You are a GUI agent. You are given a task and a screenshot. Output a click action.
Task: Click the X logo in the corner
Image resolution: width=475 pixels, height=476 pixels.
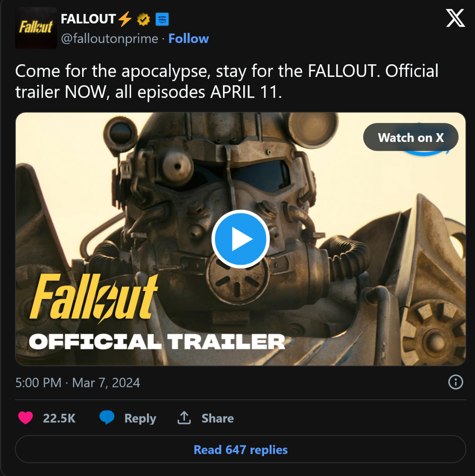click(455, 18)
